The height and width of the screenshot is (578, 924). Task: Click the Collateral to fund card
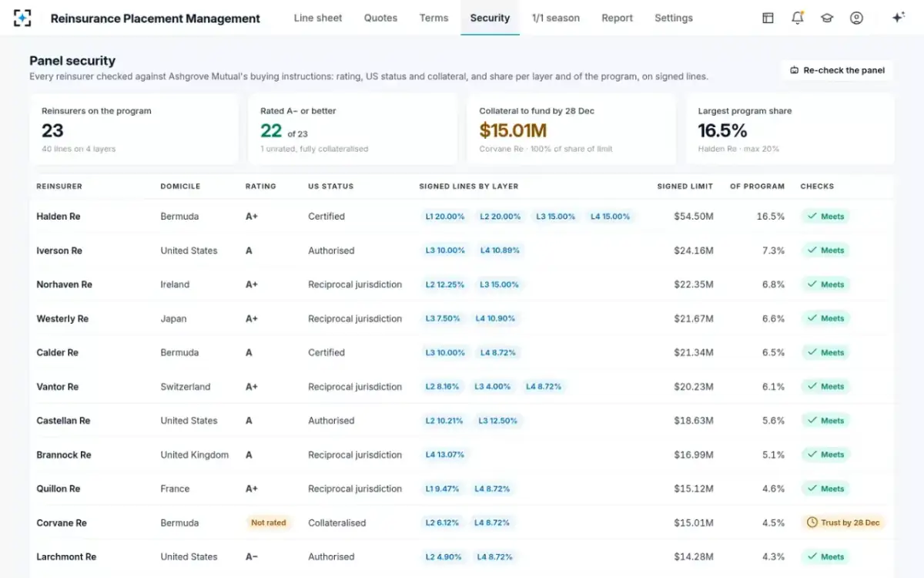571,129
